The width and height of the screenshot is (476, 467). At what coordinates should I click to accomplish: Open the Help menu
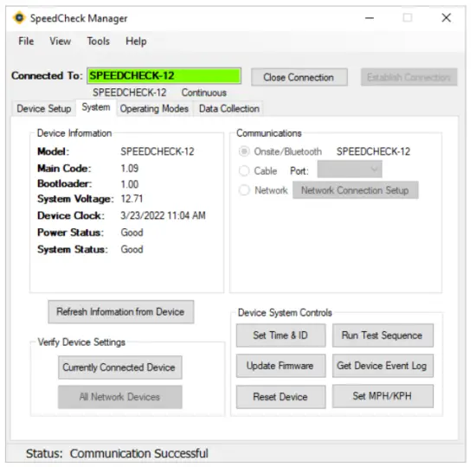point(136,41)
